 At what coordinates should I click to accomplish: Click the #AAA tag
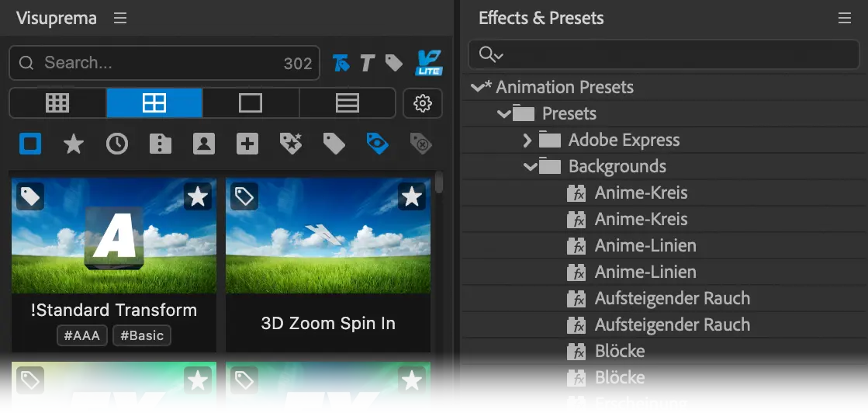(x=82, y=335)
